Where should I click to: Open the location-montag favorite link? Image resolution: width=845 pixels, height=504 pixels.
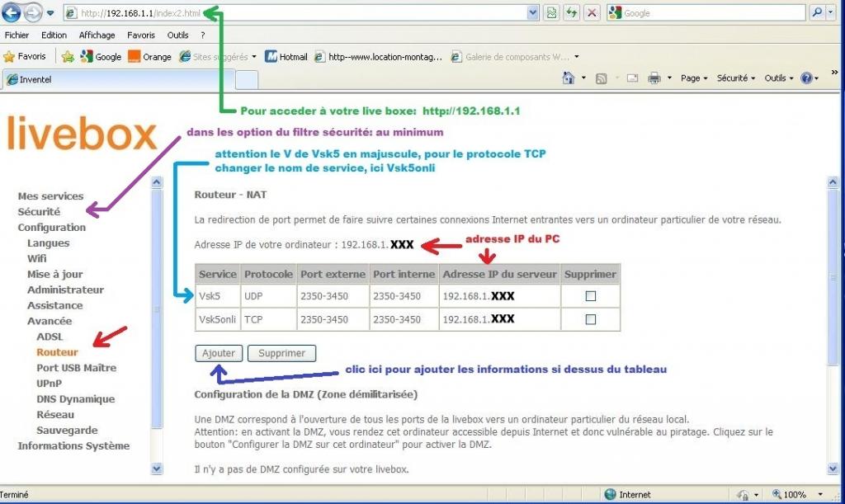coord(378,57)
